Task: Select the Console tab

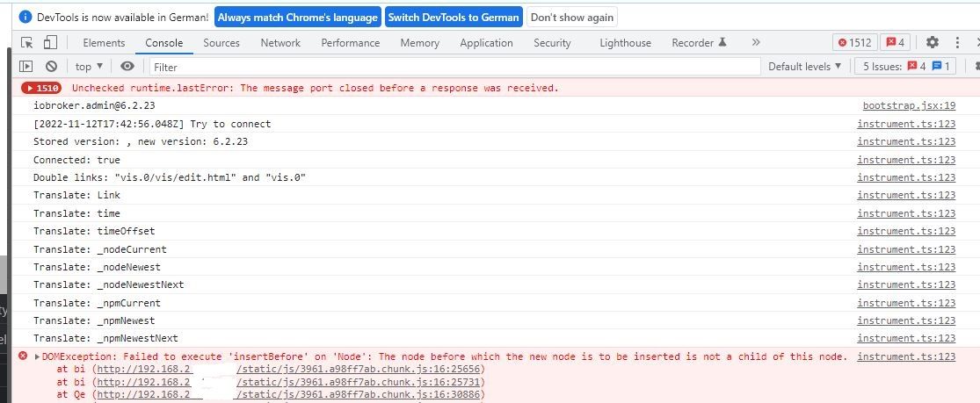Action: [x=164, y=42]
